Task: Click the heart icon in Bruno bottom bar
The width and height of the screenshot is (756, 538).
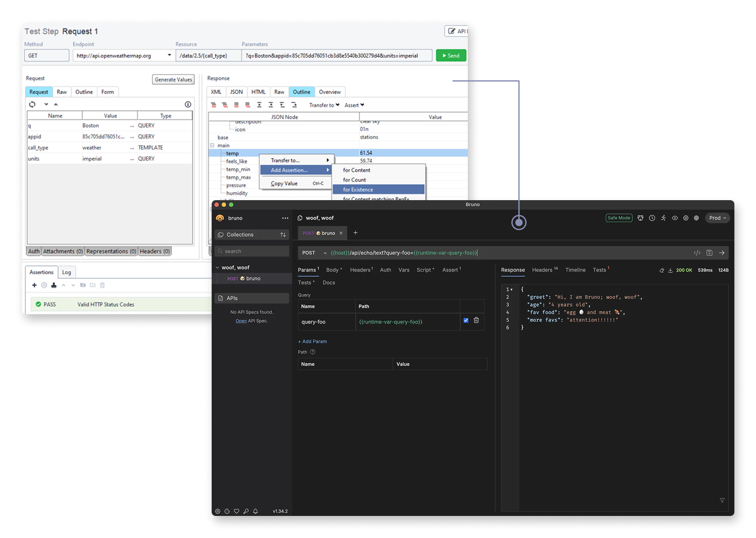Action: 237,511
